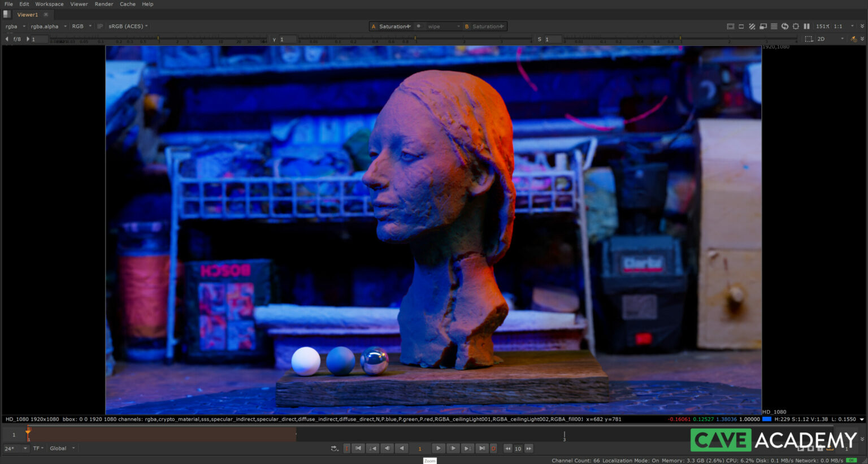Click the playback loop mode icon
868x464 pixels.
point(335,448)
